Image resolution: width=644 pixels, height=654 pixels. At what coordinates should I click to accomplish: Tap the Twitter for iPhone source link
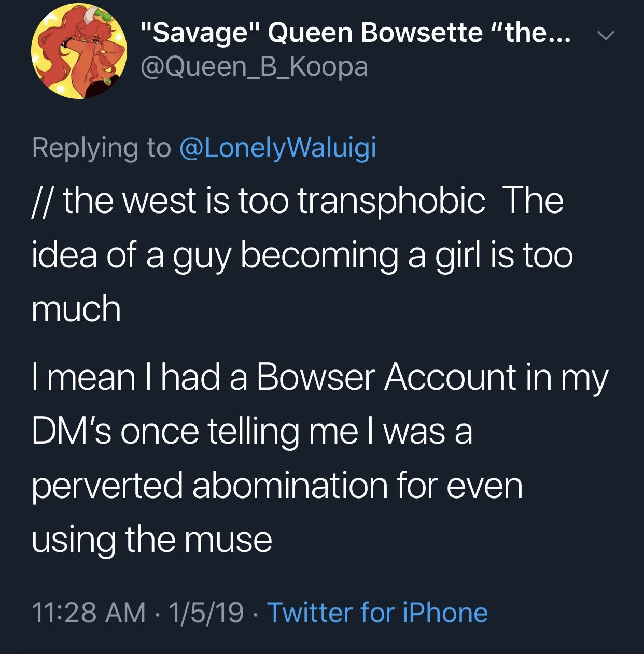tap(377, 612)
